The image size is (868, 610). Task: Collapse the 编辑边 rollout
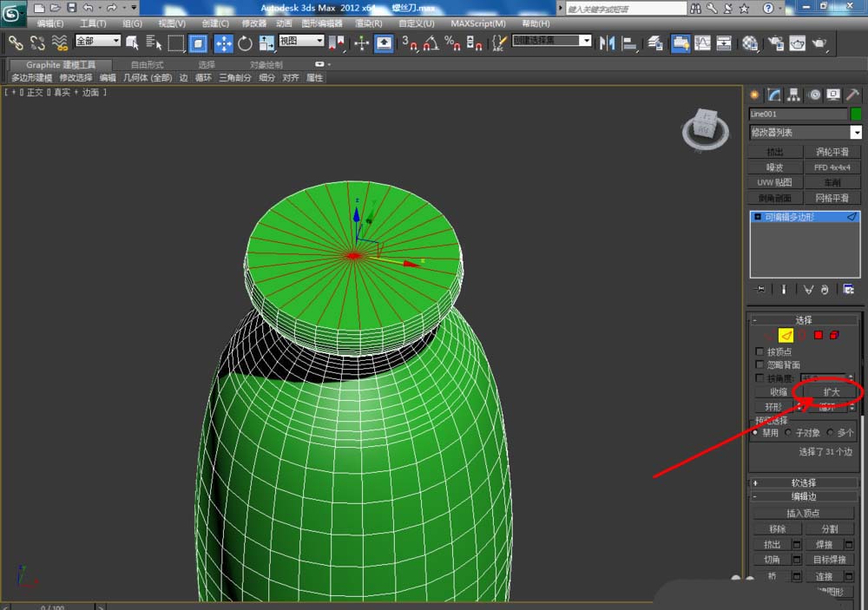[803, 496]
